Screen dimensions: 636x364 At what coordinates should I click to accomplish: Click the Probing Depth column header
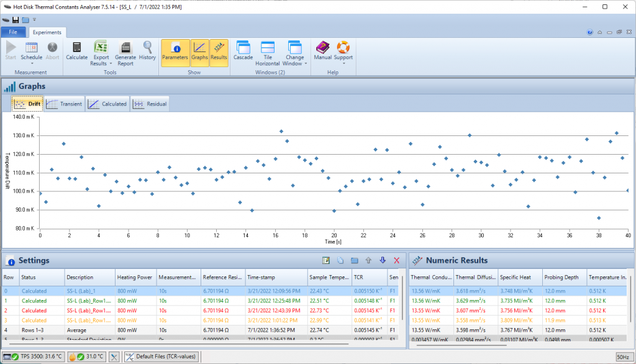tap(565, 278)
